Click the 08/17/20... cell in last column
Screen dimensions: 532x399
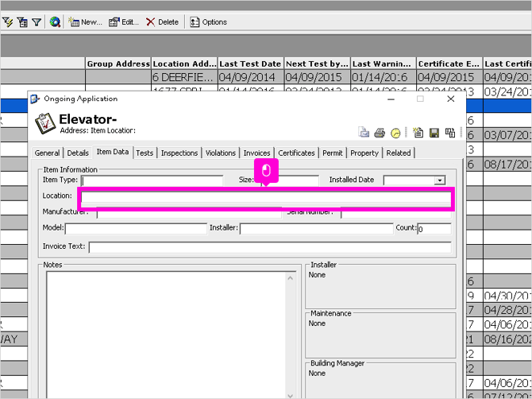click(x=507, y=165)
